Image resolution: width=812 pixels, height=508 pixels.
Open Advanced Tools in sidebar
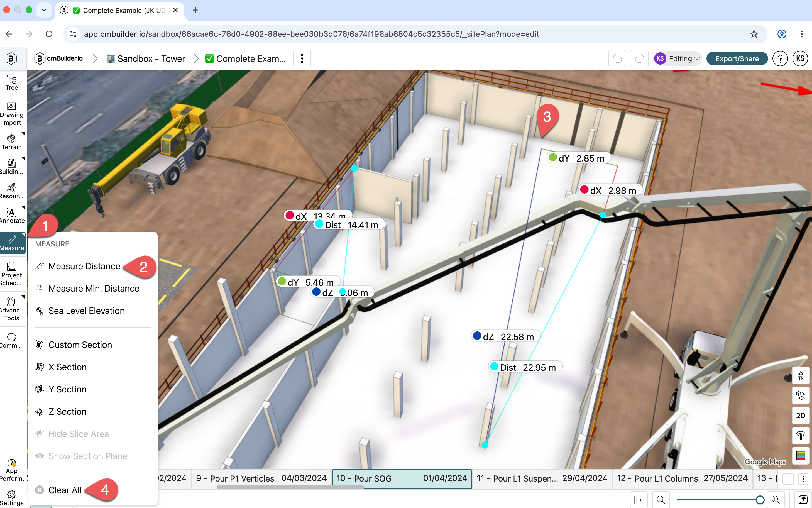click(12, 309)
